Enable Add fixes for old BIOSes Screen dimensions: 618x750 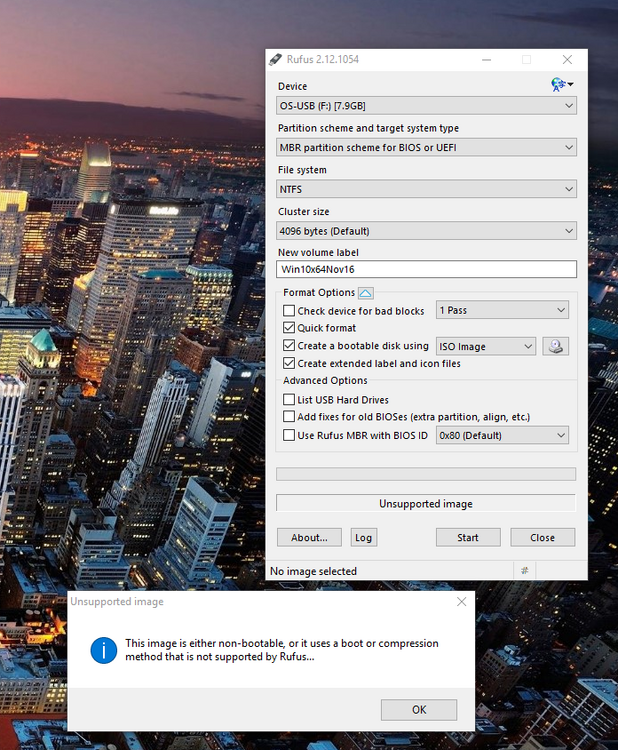289,417
